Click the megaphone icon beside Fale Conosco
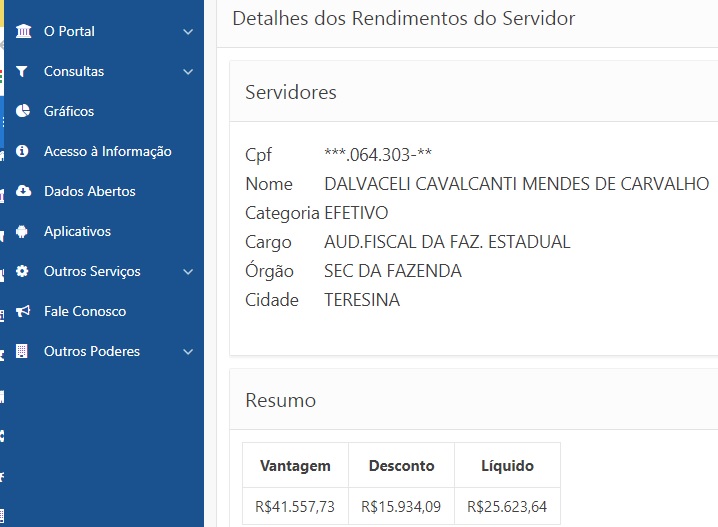This screenshot has height=527, width=718. pyautogui.click(x=23, y=311)
